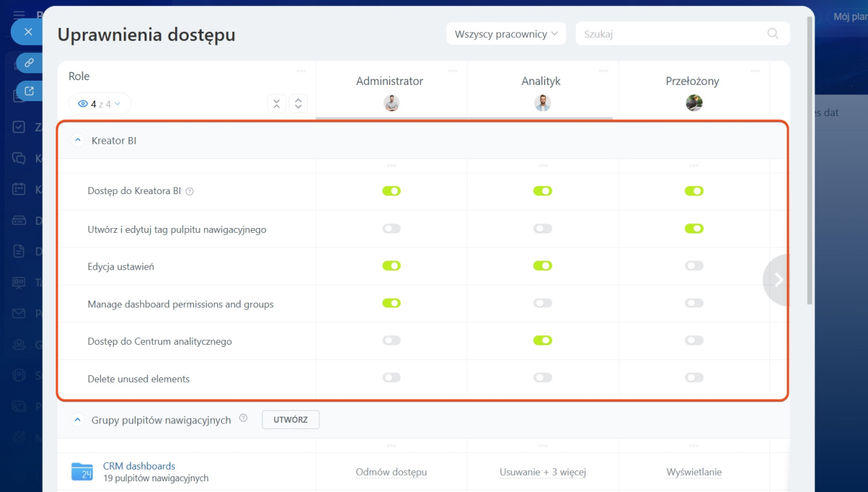Screen dimensions: 868x492
Task: Enable Analityk's Utwórz i edytuj tag toggle
Action: point(542,229)
